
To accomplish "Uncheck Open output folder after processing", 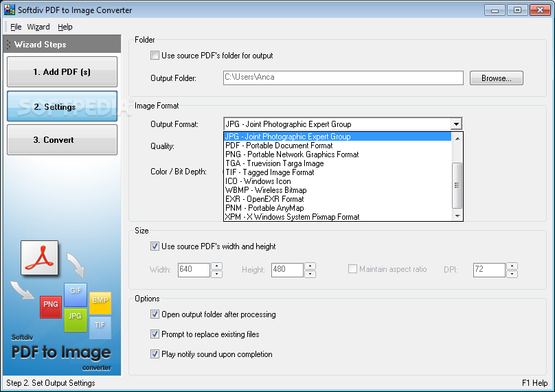I will [x=155, y=314].
